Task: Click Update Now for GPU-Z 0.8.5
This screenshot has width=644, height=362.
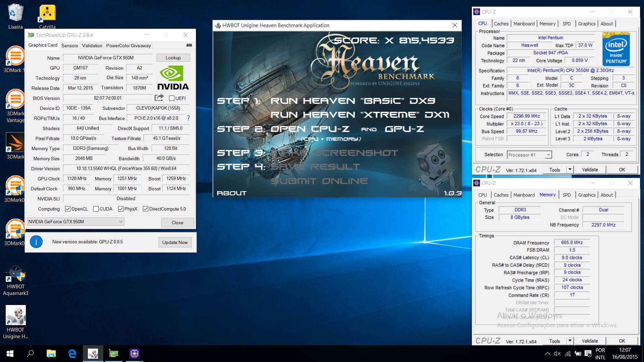Action: 175,242
